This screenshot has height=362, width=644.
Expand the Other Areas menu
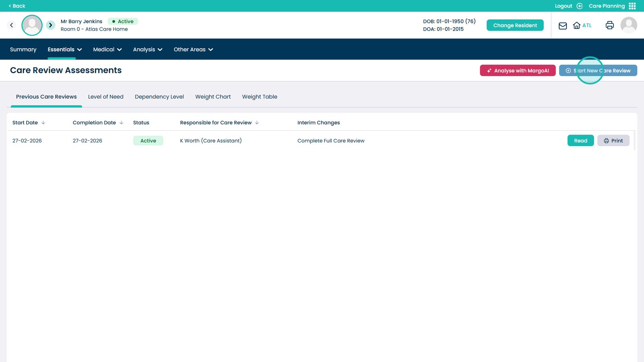coord(194,49)
